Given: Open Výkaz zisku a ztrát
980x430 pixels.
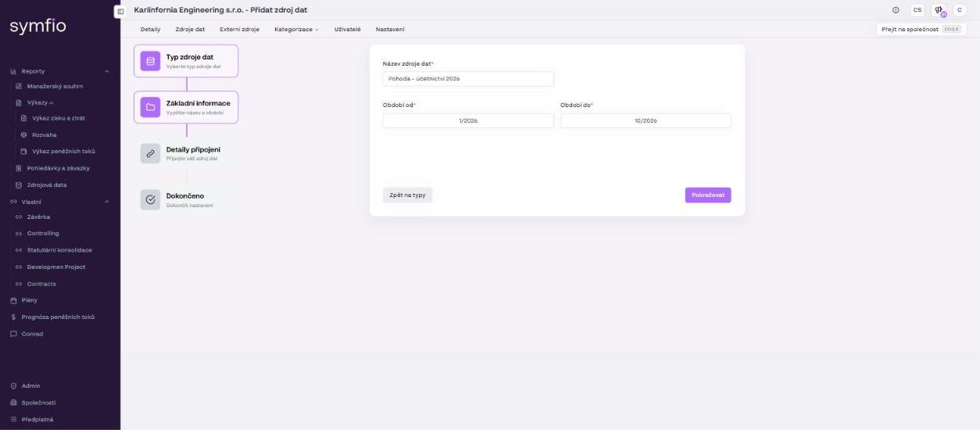Looking at the screenshot, I should coord(59,118).
